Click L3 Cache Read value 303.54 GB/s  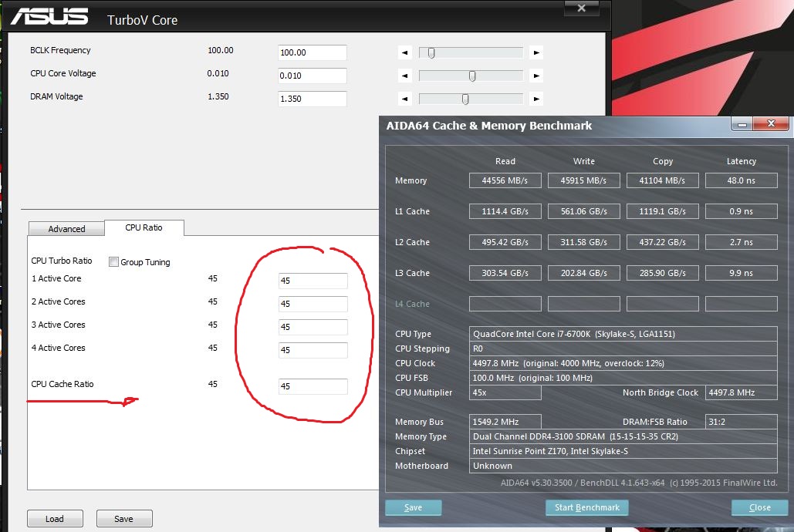[505, 274]
